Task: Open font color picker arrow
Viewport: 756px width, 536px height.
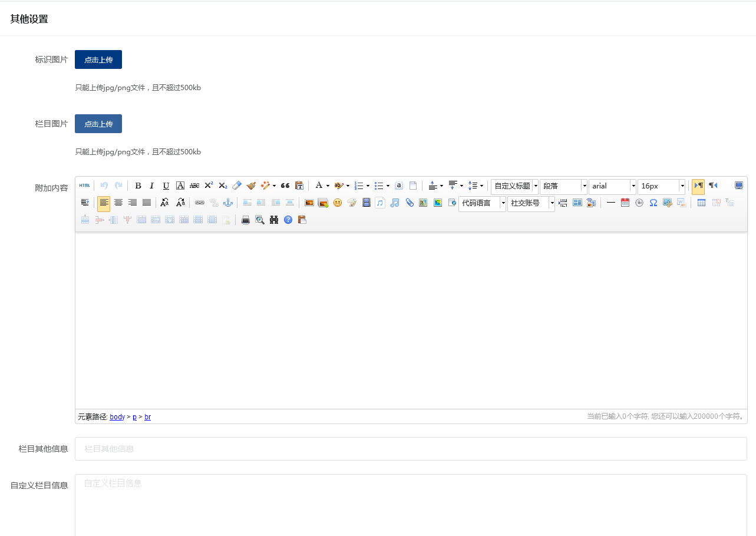Action: (328, 186)
